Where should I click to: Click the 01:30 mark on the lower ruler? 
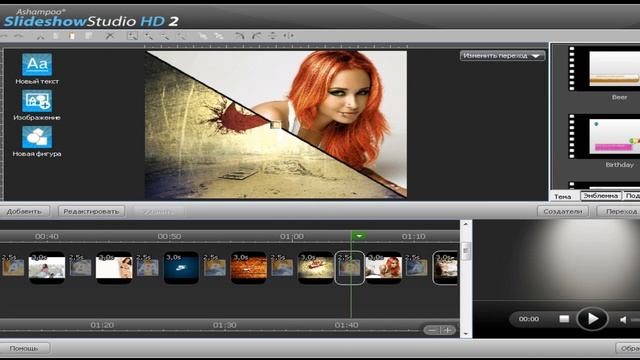(224, 325)
